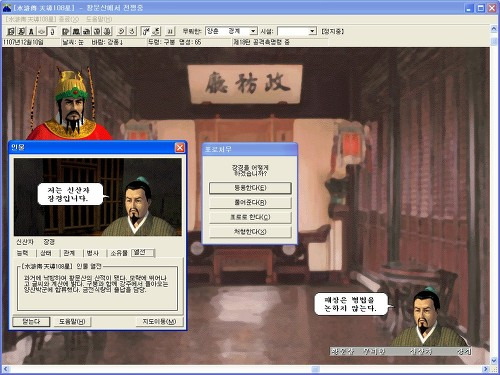Click the wind status 바람: 강풍↓
This screenshot has height=375, width=500.
(107, 42)
